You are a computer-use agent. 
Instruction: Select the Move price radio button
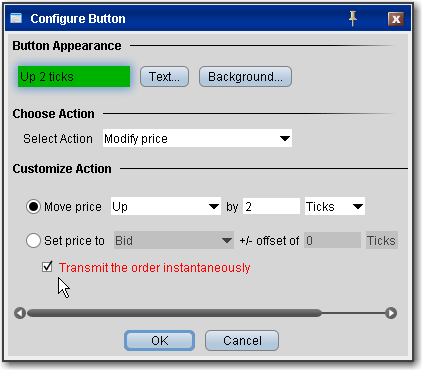point(33,207)
